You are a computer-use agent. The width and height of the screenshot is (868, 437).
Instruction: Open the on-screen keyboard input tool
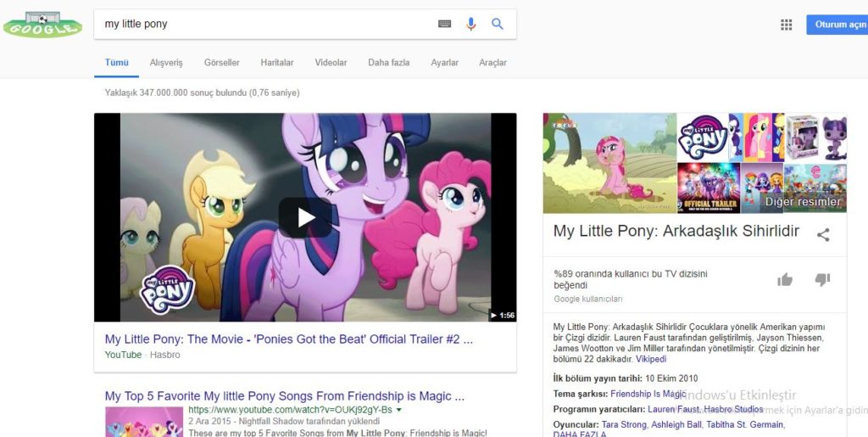(444, 25)
